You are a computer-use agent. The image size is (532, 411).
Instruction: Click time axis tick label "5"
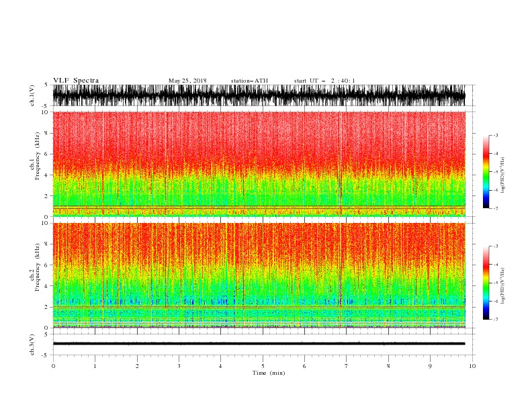pyautogui.click(x=263, y=366)
